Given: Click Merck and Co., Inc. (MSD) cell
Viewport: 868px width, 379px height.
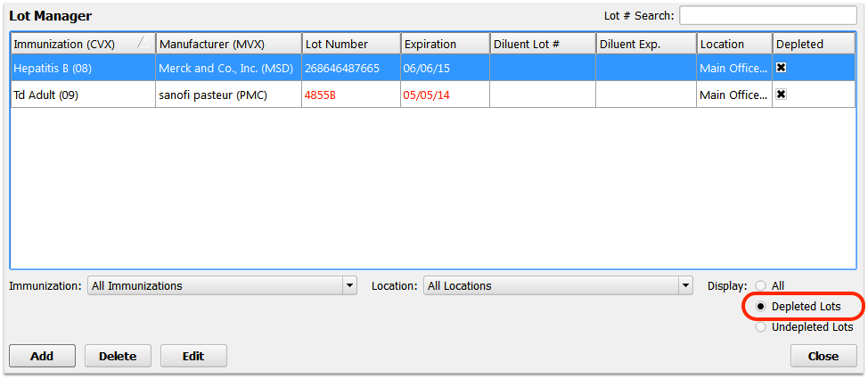Looking at the screenshot, I should 229,68.
